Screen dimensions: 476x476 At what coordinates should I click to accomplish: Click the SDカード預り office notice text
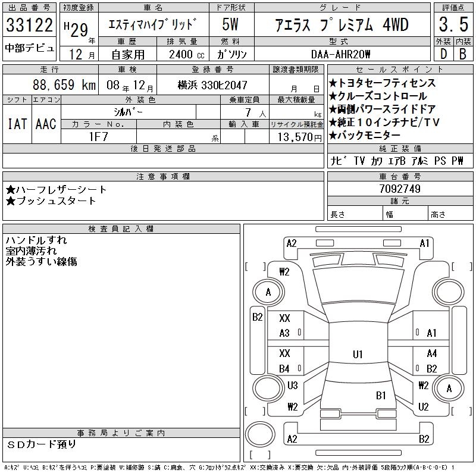point(42,444)
